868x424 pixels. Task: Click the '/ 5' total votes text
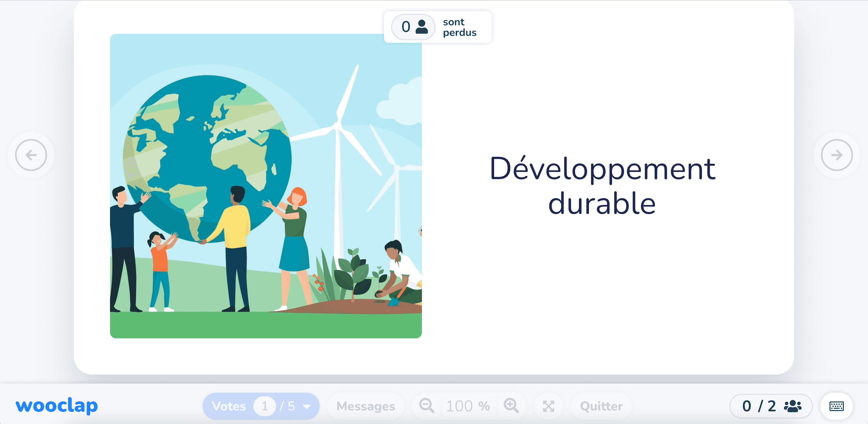[x=288, y=406]
